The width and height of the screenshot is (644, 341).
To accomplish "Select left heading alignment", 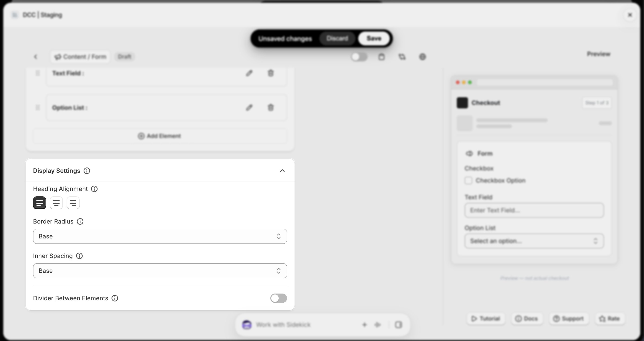I will [40, 203].
